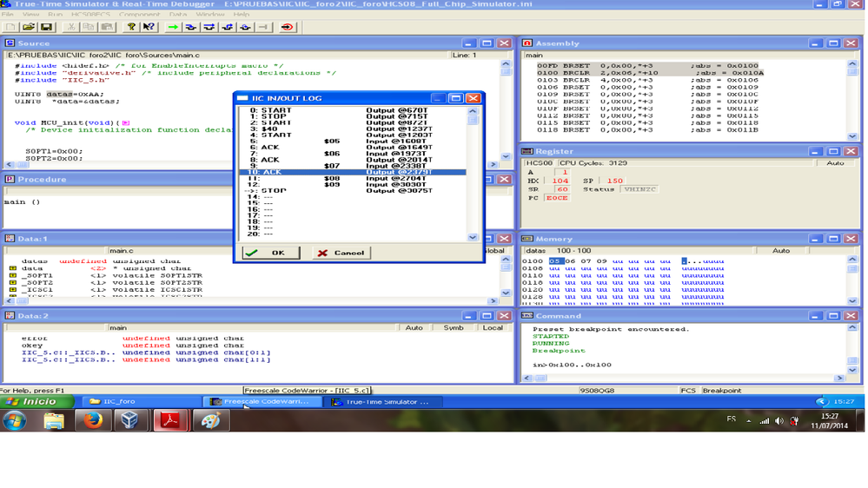Open the HCS08FCS menu
868x488 pixels.
[x=90, y=15]
